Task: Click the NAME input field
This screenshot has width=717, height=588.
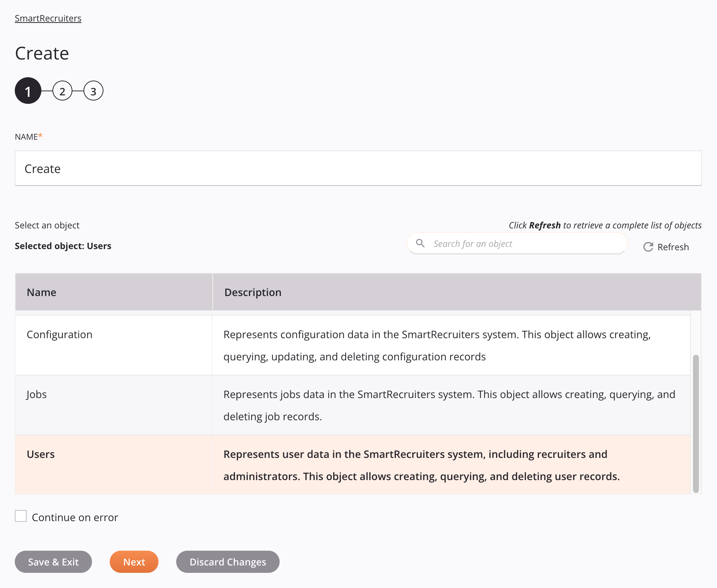Action: [358, 168]
